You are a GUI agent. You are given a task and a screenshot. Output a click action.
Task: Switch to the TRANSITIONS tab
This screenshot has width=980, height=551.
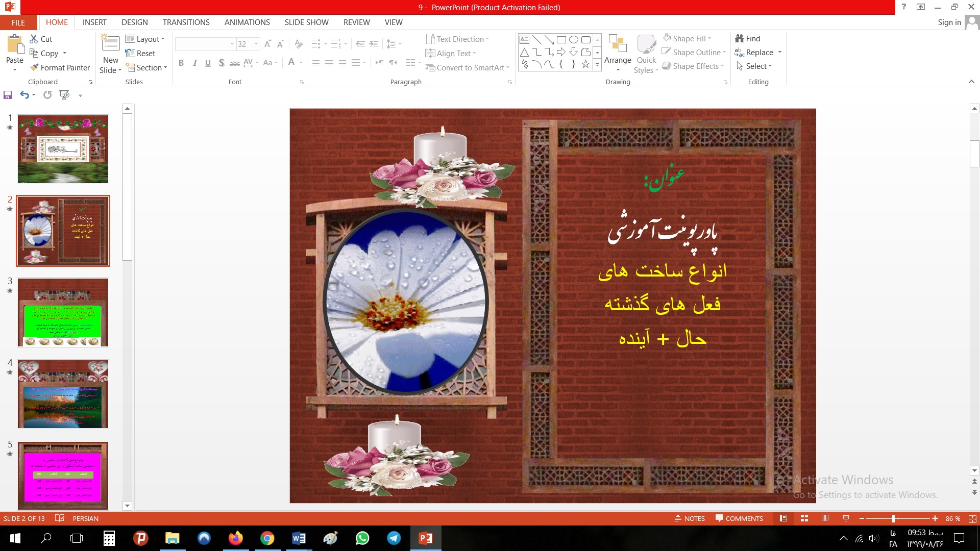pos(186,22)
